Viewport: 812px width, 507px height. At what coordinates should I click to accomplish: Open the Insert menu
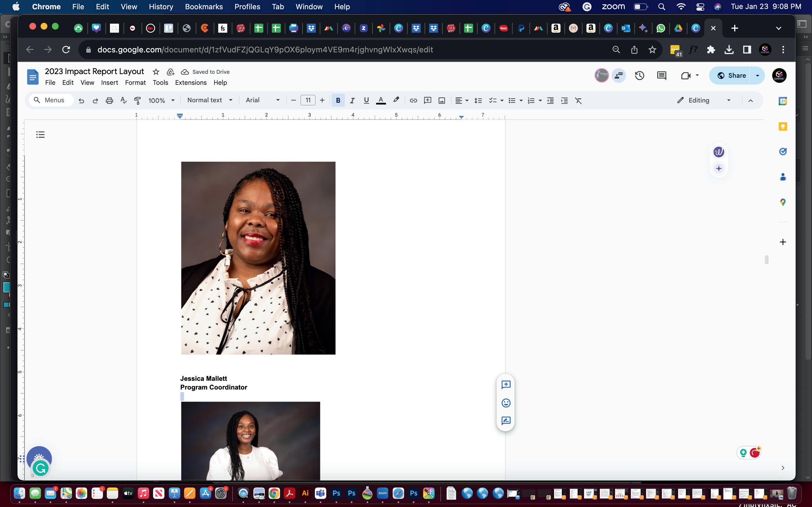coord(109,83)
